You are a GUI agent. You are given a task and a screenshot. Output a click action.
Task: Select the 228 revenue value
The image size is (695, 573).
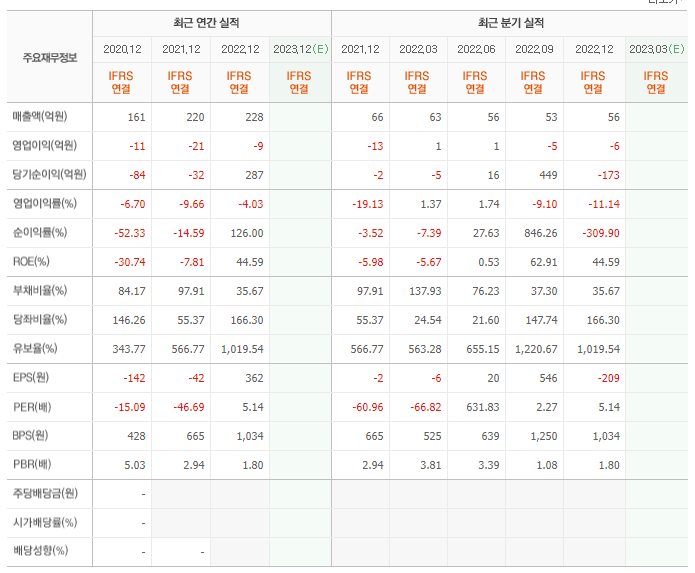[x=254, y=117]
